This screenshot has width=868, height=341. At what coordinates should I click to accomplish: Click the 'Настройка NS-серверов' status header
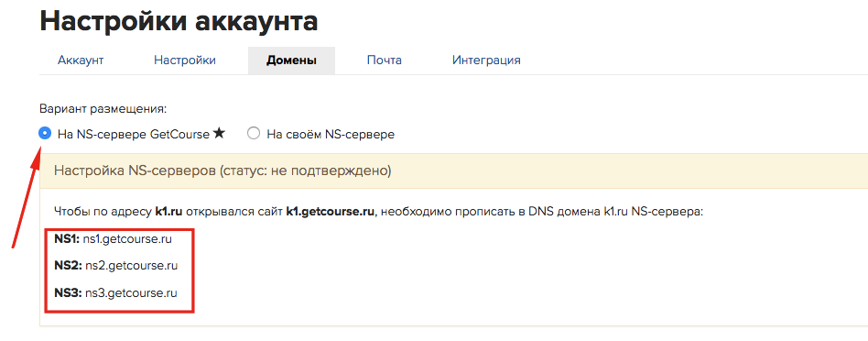click(222, 170)
